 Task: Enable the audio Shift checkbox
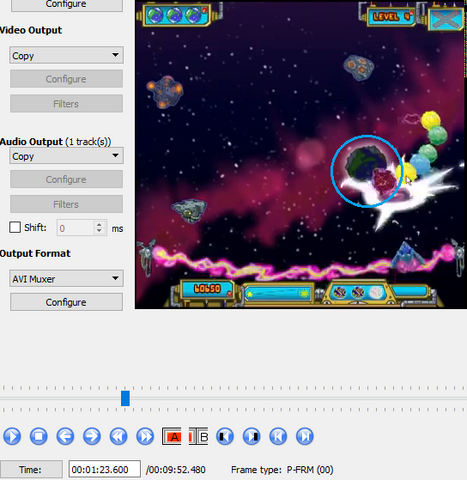pyautogui.click(x=15, y=228)
